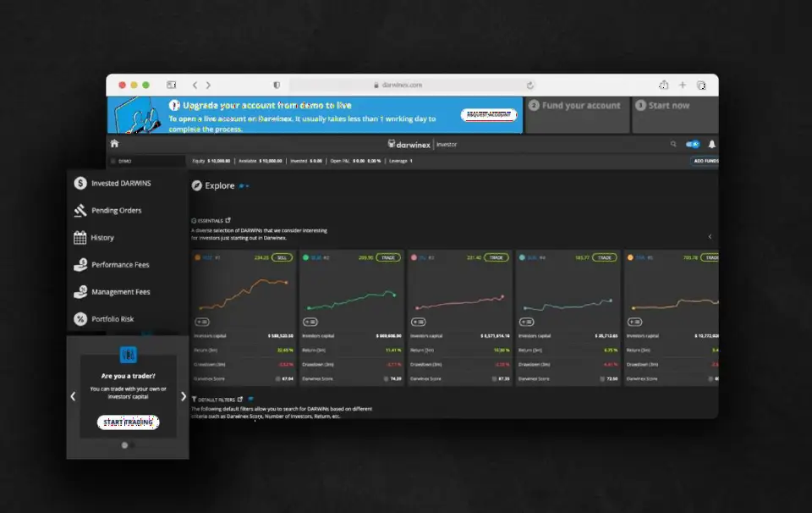
Task: Open Safari share menu
Action: coord(664,85)
